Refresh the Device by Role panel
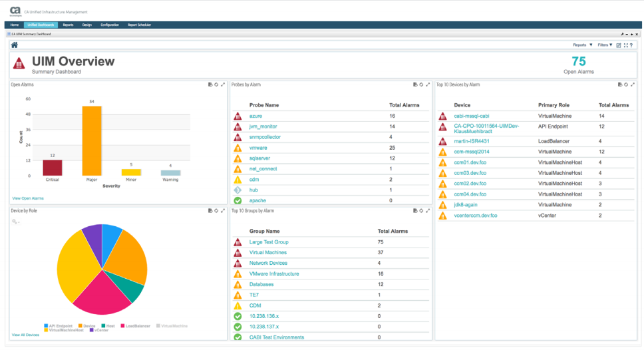Viewport: 644px width, 350px height. click(x=216, y=211)
